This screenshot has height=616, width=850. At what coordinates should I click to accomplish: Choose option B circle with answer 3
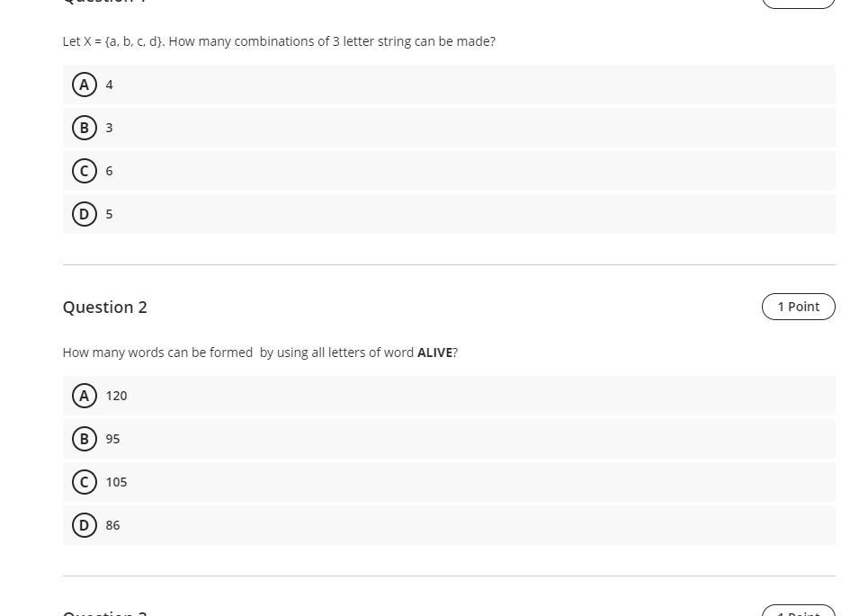[84, 128]
